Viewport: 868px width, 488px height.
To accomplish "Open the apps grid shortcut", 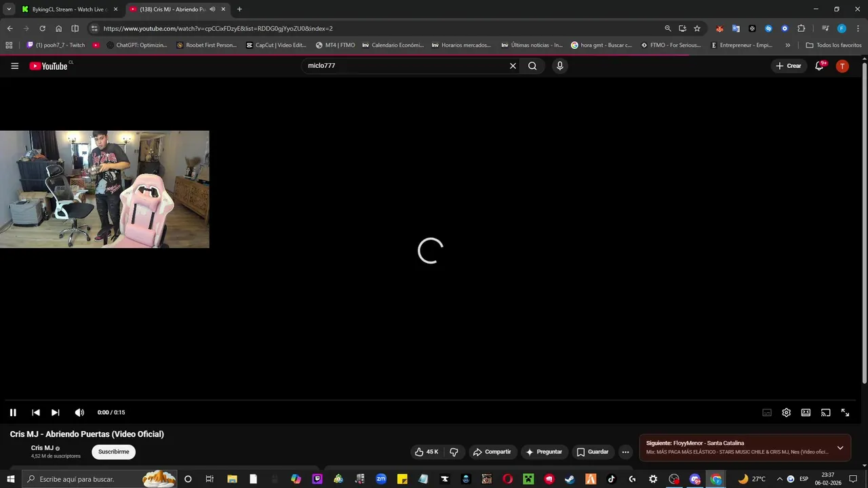I will [9, 45].
